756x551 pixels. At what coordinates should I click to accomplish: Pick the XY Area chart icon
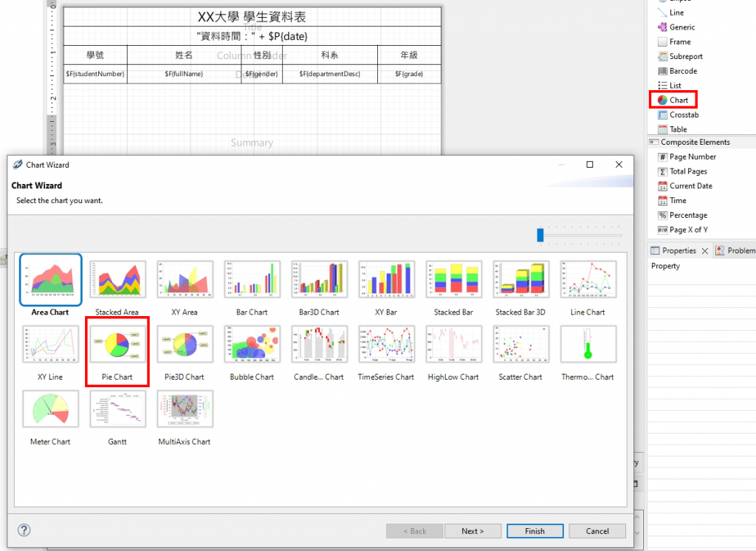pyautogui.click(x=185, y=279)
